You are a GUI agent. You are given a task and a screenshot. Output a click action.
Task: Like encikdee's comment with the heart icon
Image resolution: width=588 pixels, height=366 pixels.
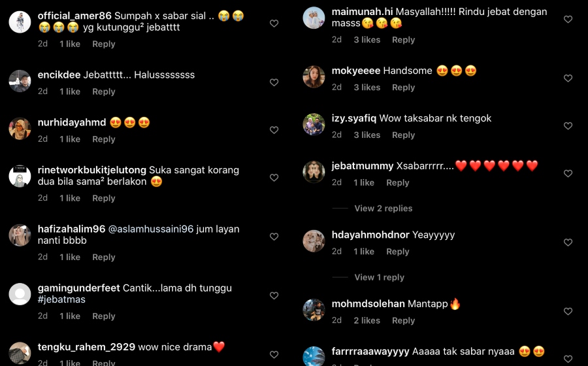[x=274, y=82]
